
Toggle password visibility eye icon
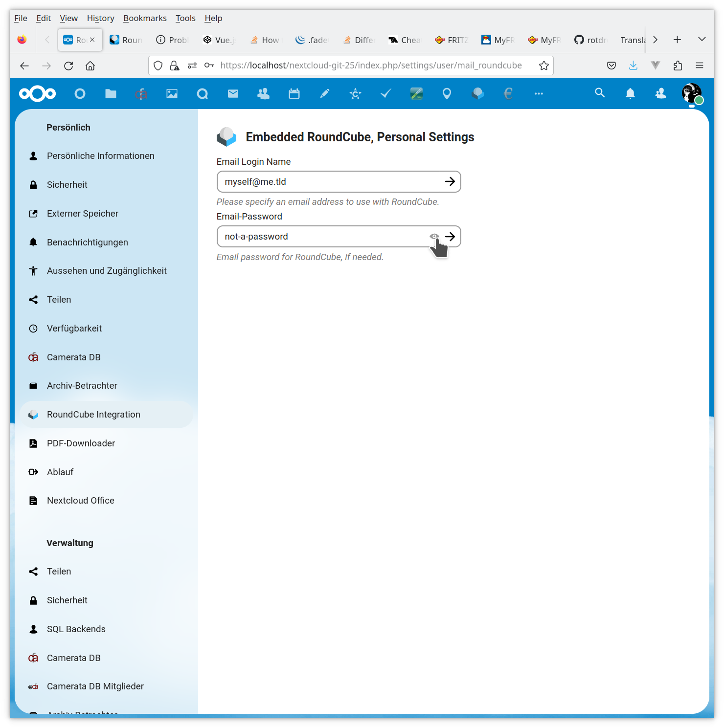(434, 237)
